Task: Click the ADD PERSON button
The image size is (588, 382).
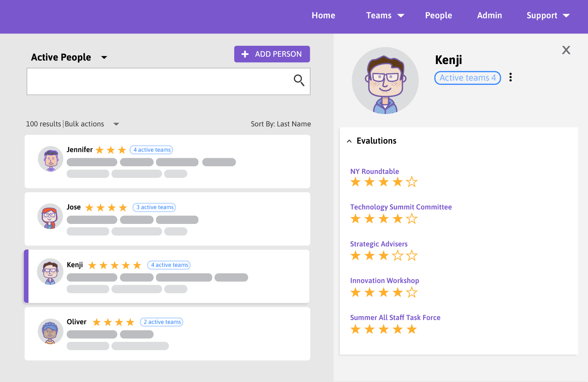Action: [x=272, y=54]
